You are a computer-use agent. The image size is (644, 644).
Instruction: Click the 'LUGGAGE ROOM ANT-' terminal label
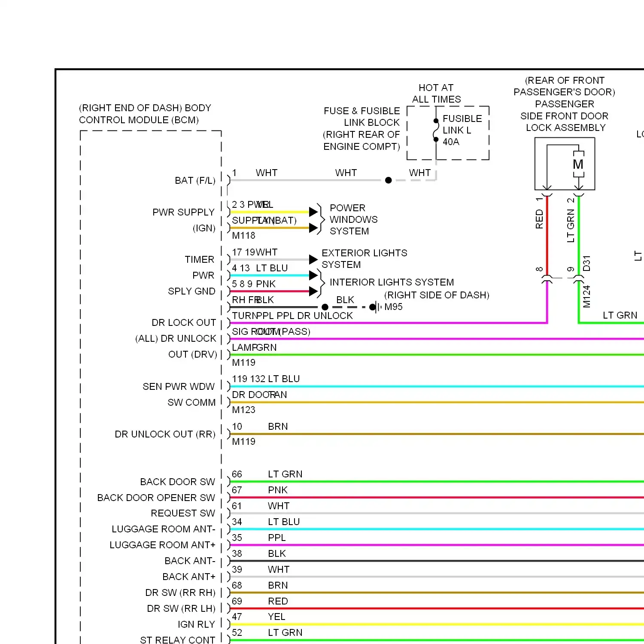coord(164,529)
